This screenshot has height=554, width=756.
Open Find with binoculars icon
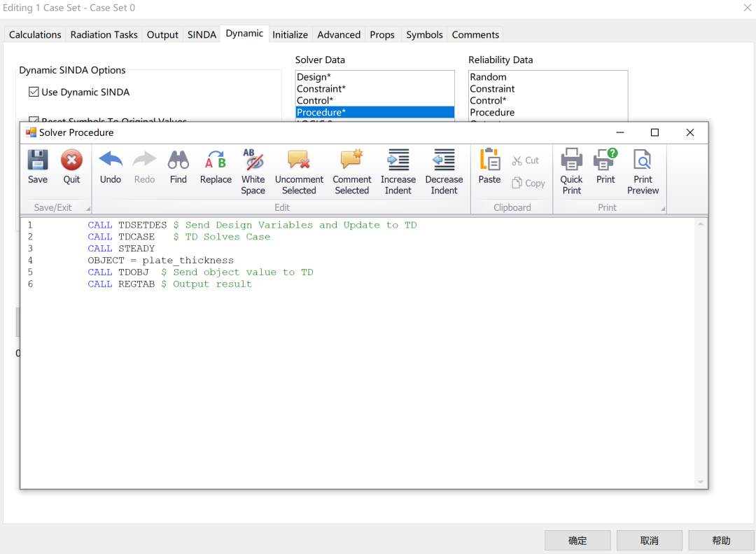[178, 167]
